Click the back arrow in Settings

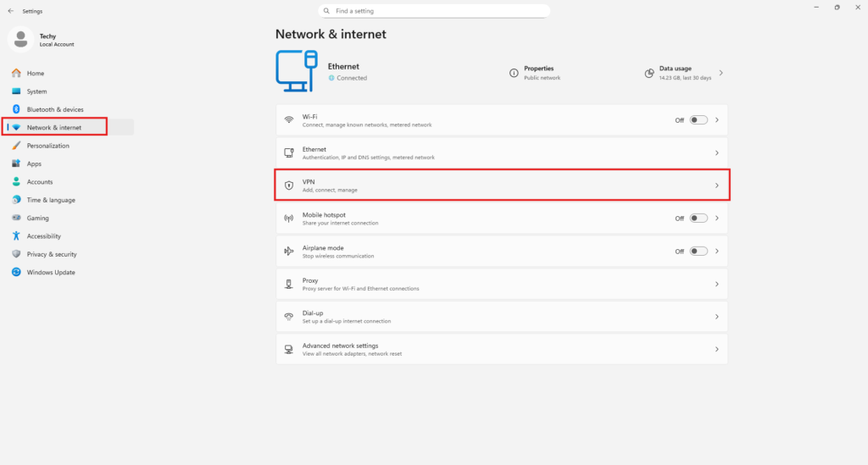click(10, 11)
